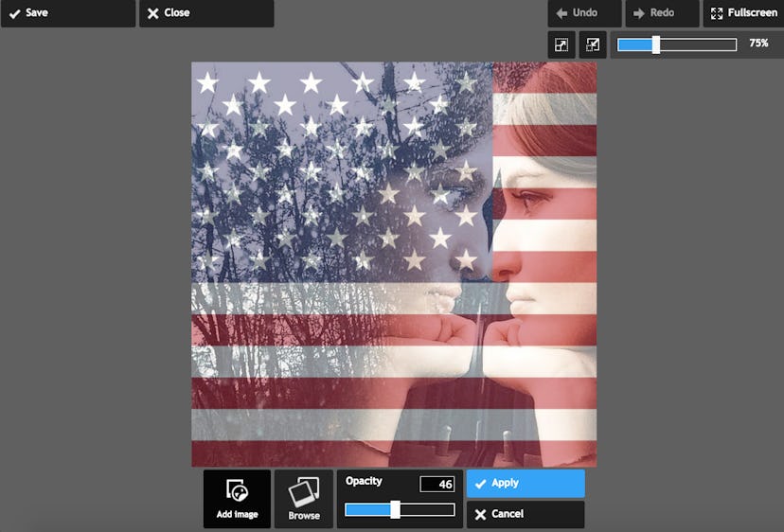Click the zoom slider handle
This screenshot has height=532, width=784.
(656, 44)
